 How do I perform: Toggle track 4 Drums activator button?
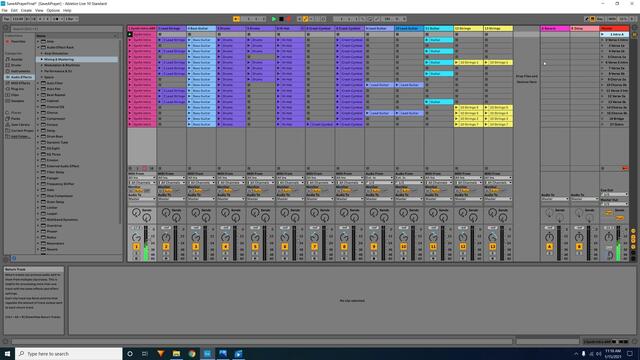point(225,247)
